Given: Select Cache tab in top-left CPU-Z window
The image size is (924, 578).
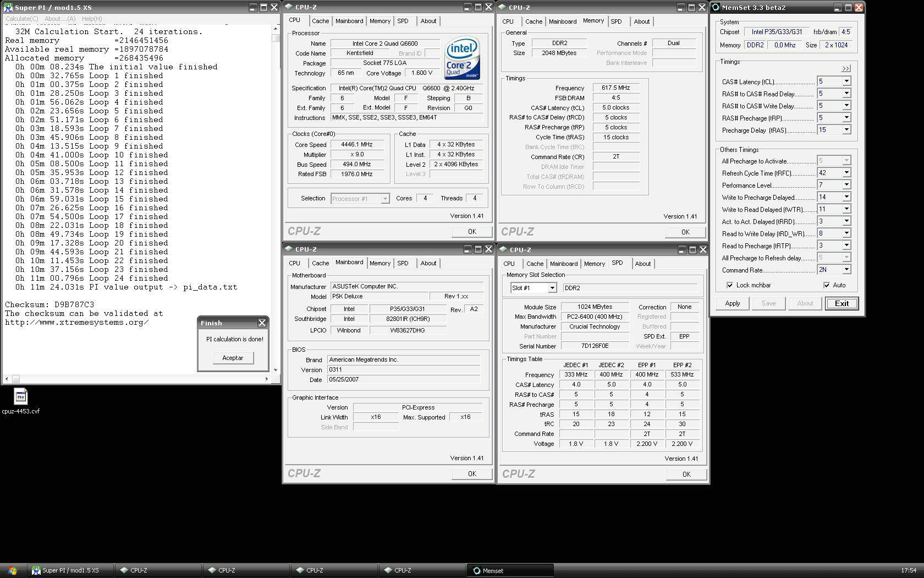Looking at the screenshot, I should pos(320,21).
